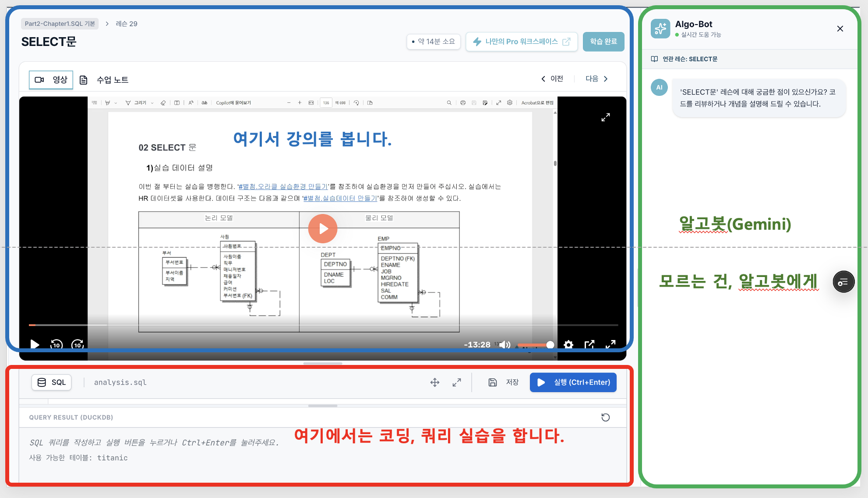868x498 pixels.
Task: Expand the SQL editor to fullscreen
Action: 457,382
